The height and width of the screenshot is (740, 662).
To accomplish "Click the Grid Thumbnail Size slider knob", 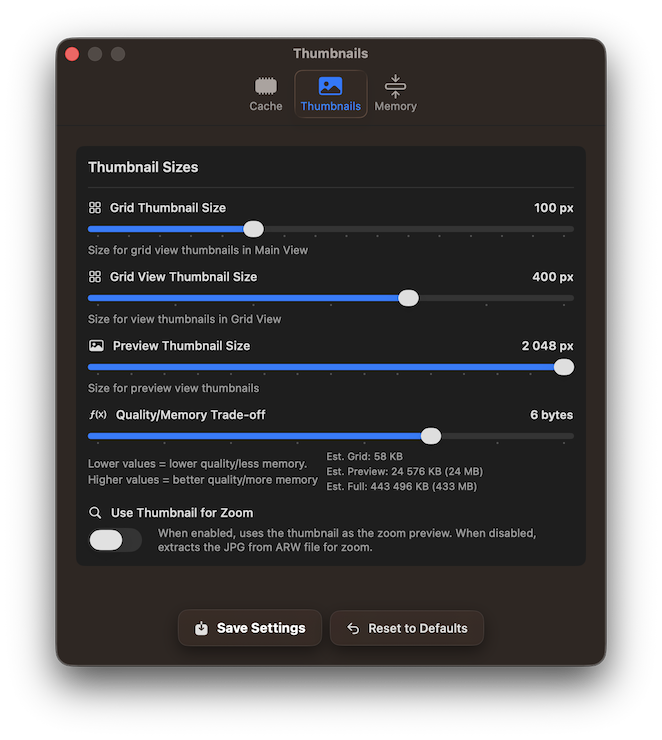I will (x=253, y=229).
